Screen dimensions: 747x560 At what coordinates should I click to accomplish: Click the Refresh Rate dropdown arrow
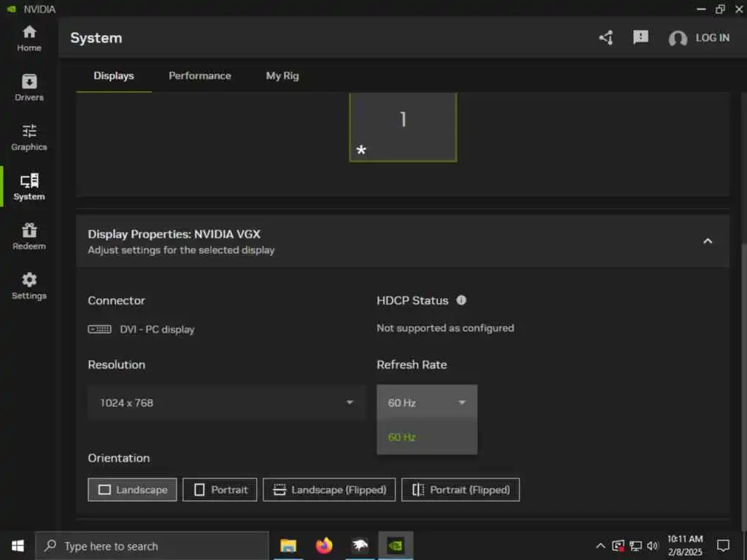coord(462,402)
